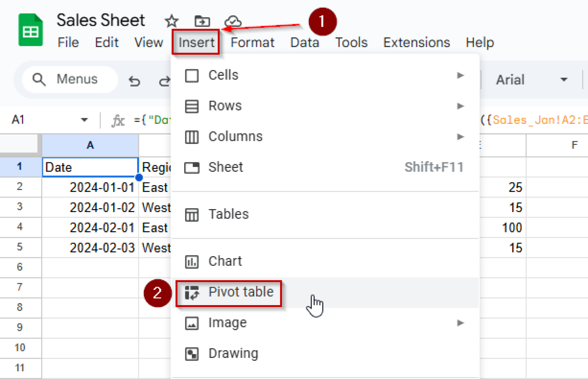Click the undo arrow icon

[x=134, y=81]
